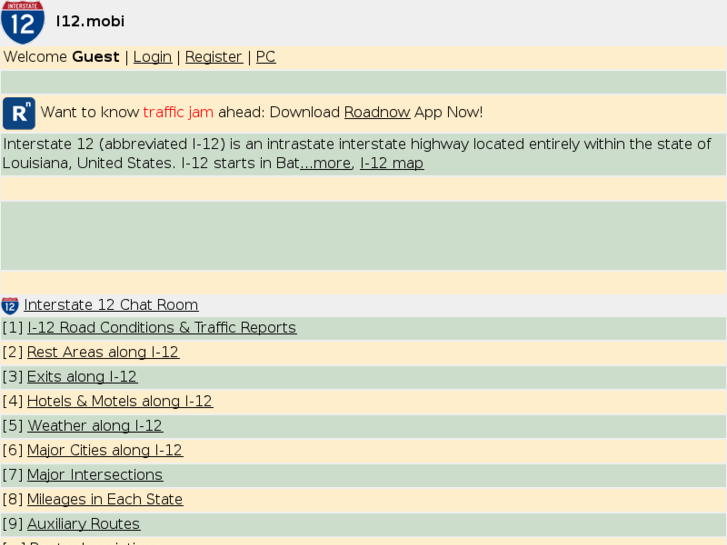Image resolution: width=727 pixels, height=545 pixels.
Task: Open Interstate 12 Chat Room
Action: [111, 305]
